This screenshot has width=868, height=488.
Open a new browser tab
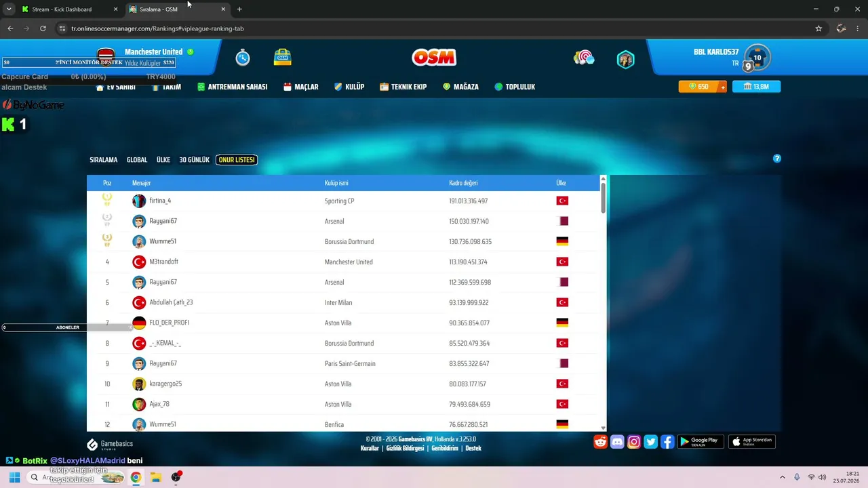(239, 9)
